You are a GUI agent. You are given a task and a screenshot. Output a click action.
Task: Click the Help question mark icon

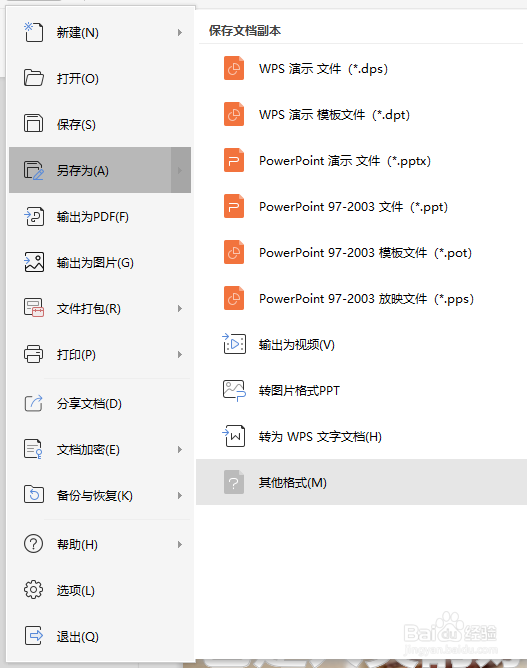(x=33, y=544)
